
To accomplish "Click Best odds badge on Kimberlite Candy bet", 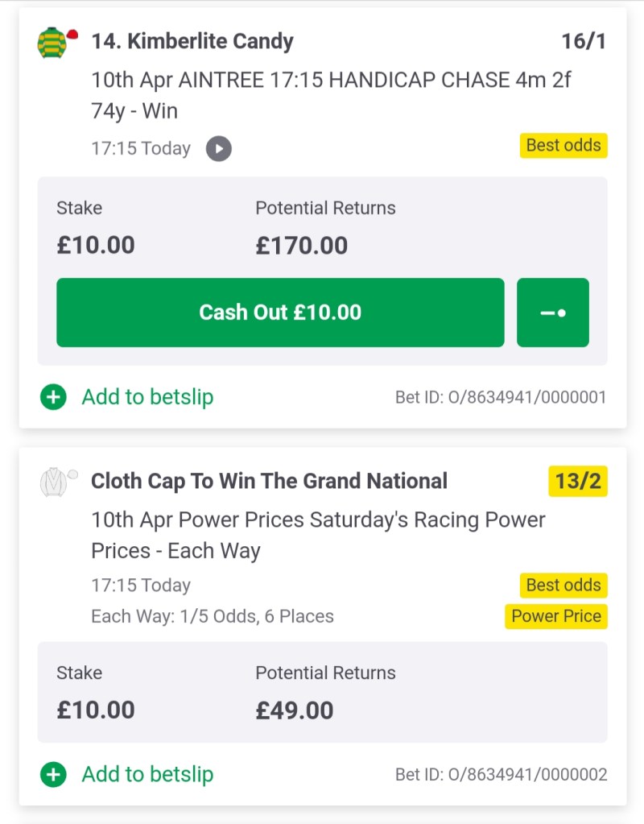I will (563, 146).
